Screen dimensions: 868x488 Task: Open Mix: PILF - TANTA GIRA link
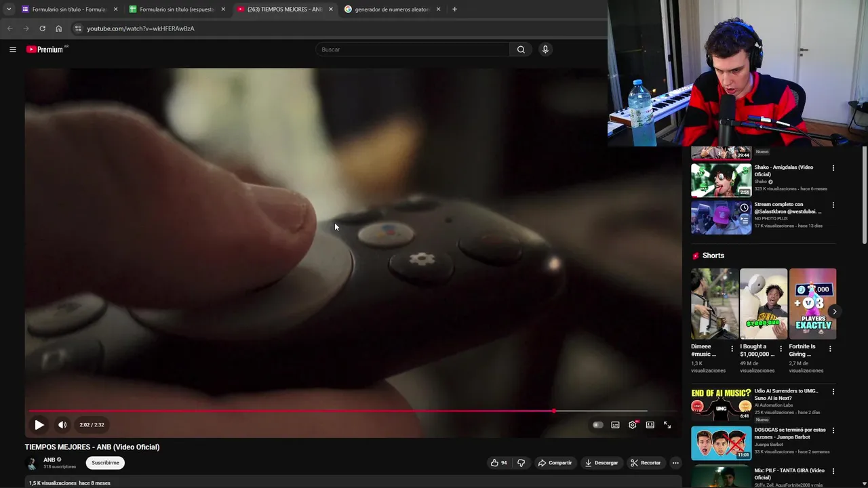click(789, 474)
